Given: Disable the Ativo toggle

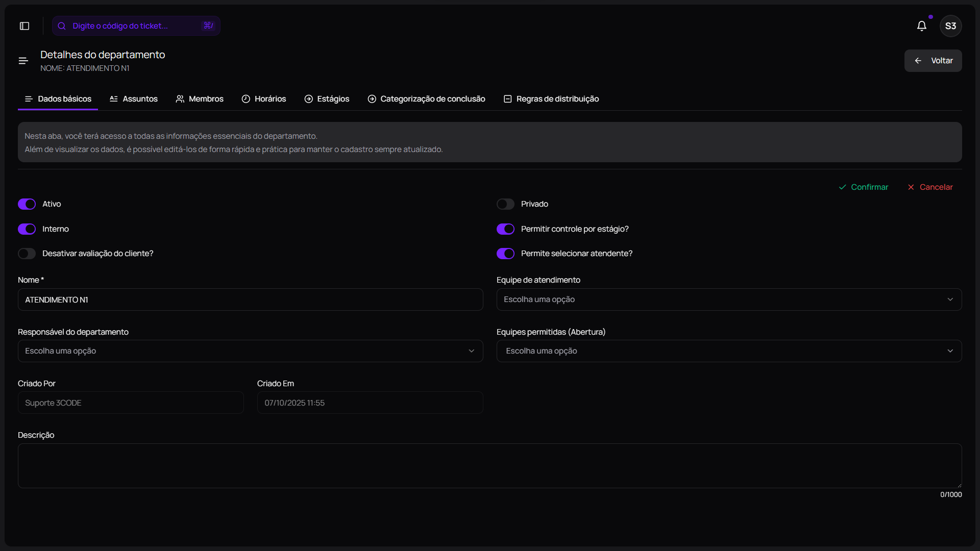Looking at the screenshot, I should (x=27, y=204).
